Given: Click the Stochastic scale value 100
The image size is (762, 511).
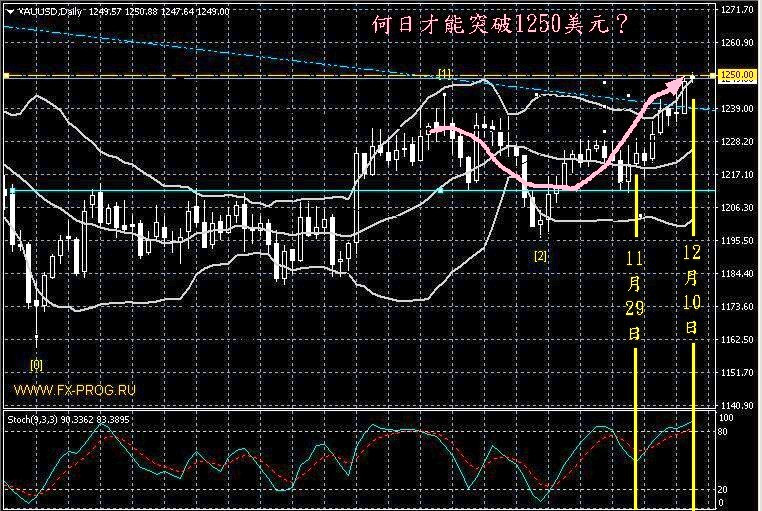Looking at the screenshot, I should [x=727, y=418].
